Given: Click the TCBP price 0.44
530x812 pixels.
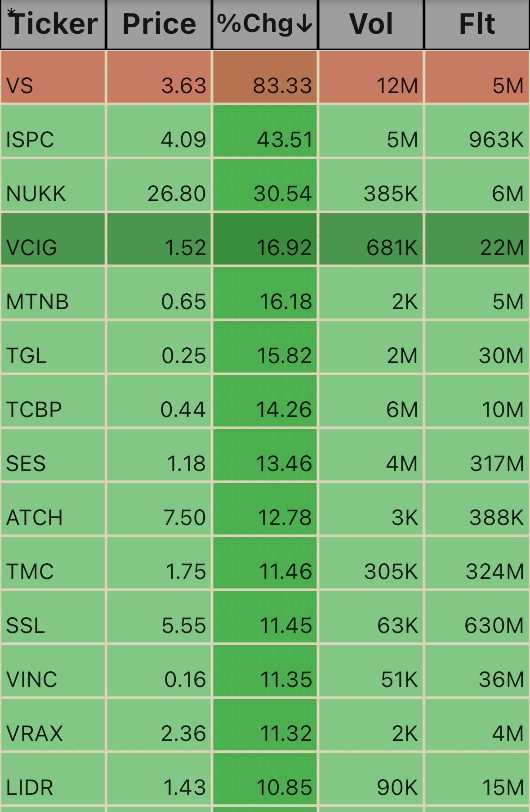Looking at the screenshot, I should pos(183,409).
